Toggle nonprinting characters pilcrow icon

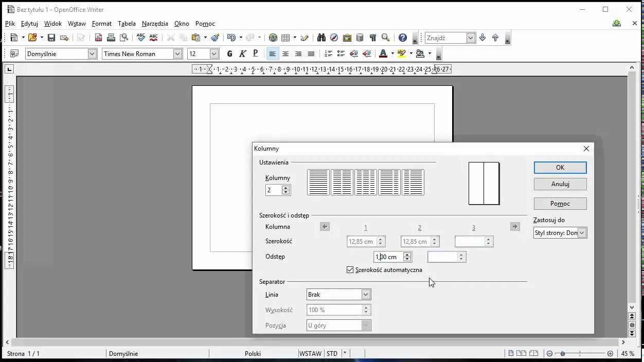coord(373,38)
